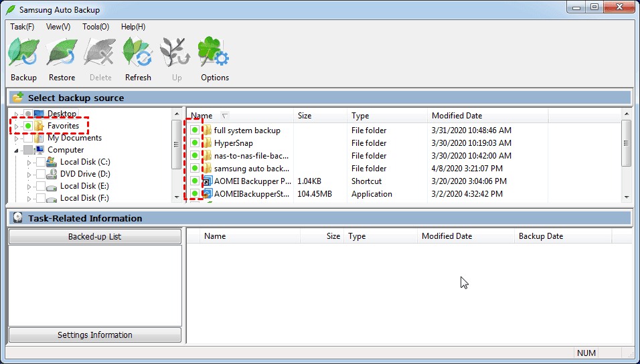Uncheck the full system backup checkbox
Image resolution: width=640 pixels, height=364 pixels.
pos(195,130)
